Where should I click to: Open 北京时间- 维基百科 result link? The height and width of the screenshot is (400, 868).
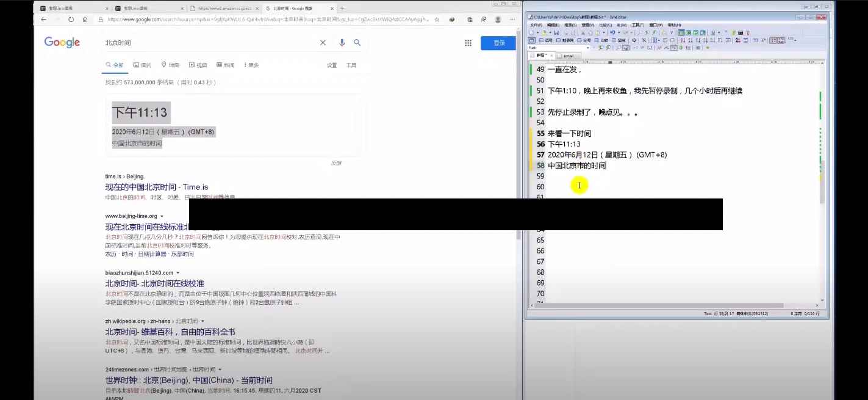point(170,332)
